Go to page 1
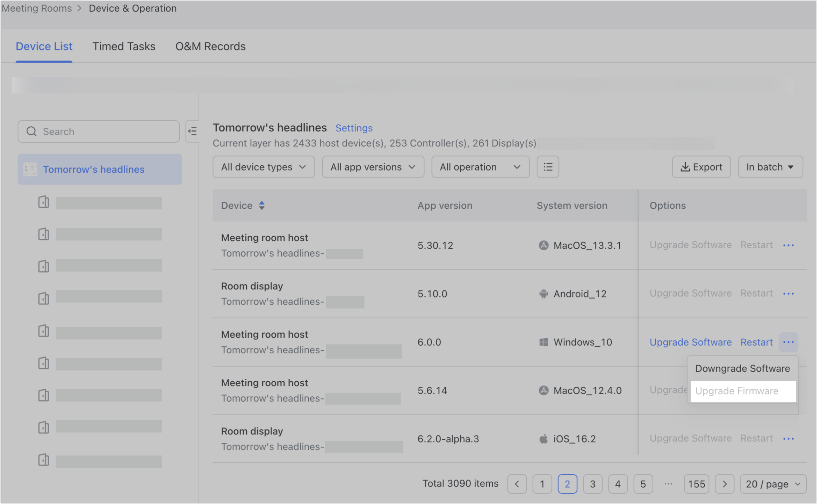817x504 pixels. pos(542,484)
